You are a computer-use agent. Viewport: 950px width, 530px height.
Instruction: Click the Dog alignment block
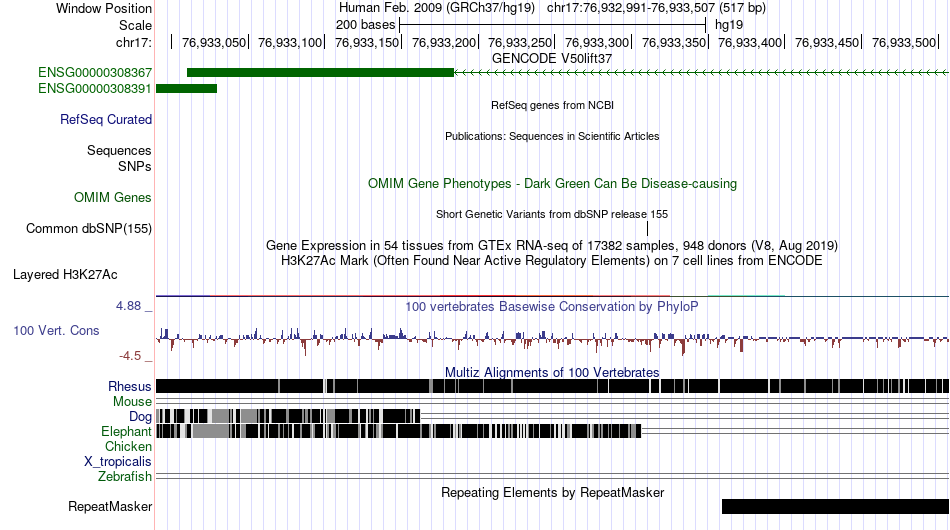288,416
